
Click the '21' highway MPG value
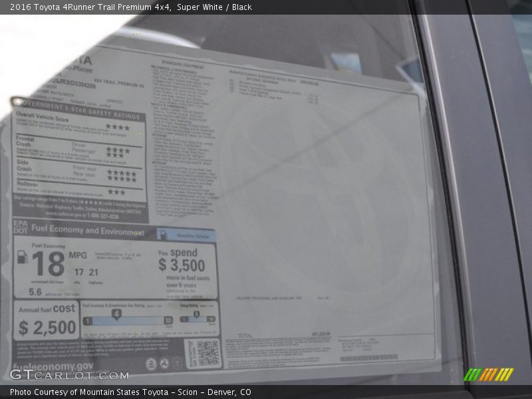94,273
